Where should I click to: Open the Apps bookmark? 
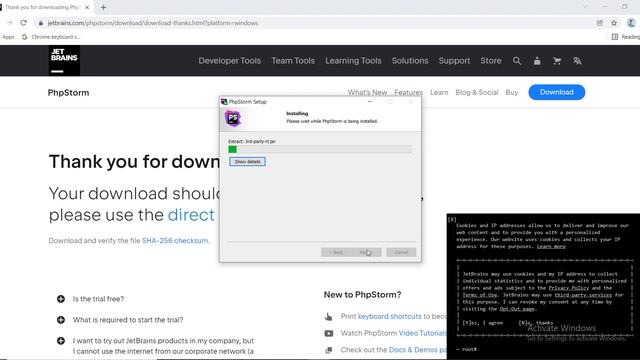coord(8,37)
